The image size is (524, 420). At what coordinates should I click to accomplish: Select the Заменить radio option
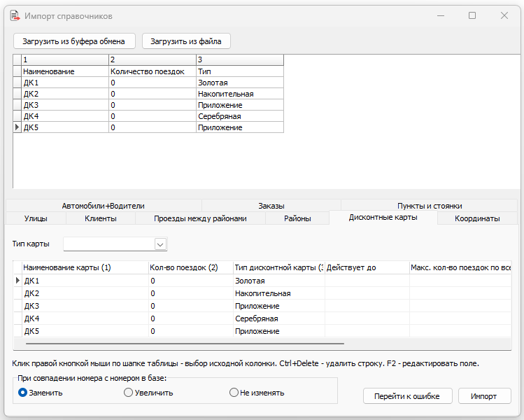[x=22, y=393]
